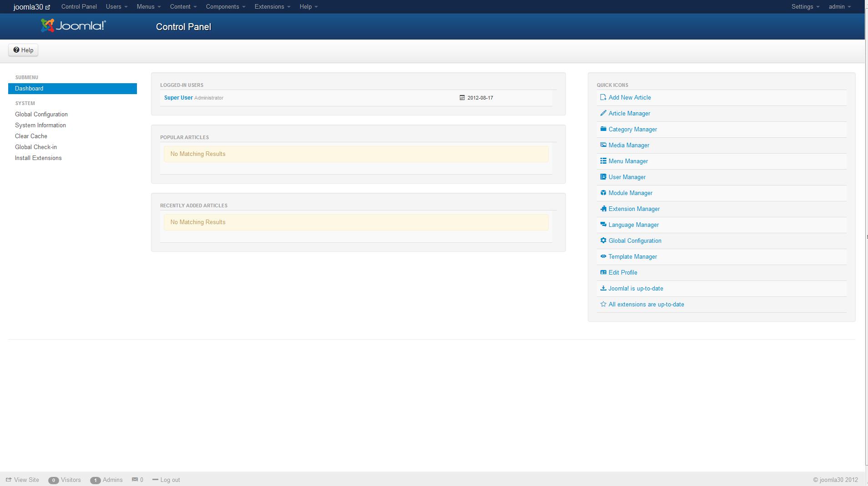
Task: Open the Article Manager link
Action: [x=629, y=113]
